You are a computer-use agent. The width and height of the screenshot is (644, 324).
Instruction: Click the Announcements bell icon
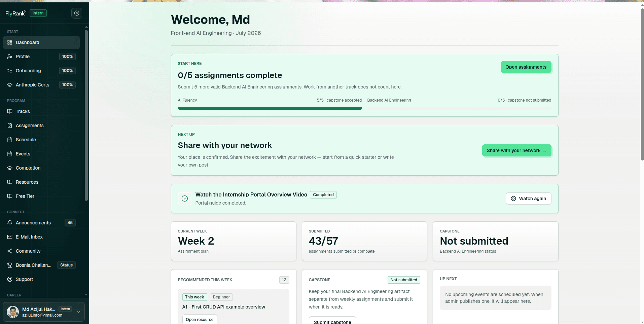pos(10,223)
